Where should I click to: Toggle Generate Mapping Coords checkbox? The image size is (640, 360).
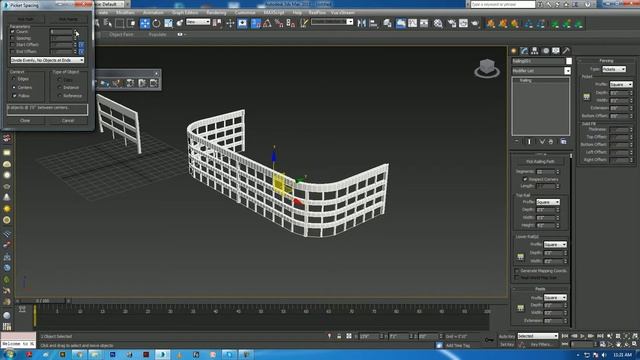(517, 271)
